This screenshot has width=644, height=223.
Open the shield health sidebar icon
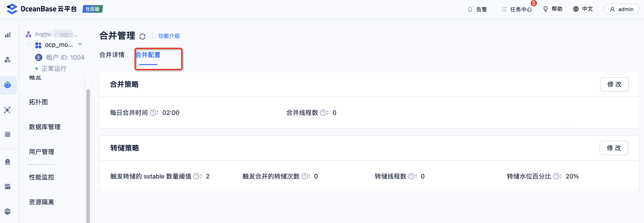coord(8,211)
